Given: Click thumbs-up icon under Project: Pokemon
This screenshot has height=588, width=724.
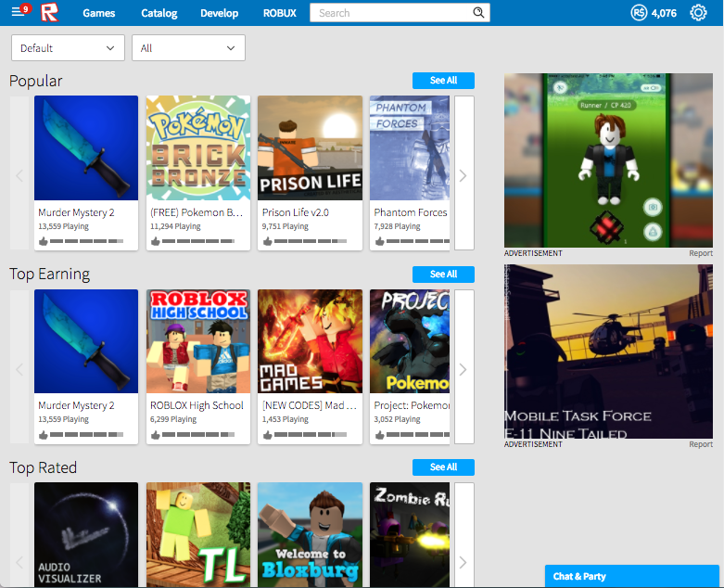Looking at the screenshot, I should click(379, 435).
